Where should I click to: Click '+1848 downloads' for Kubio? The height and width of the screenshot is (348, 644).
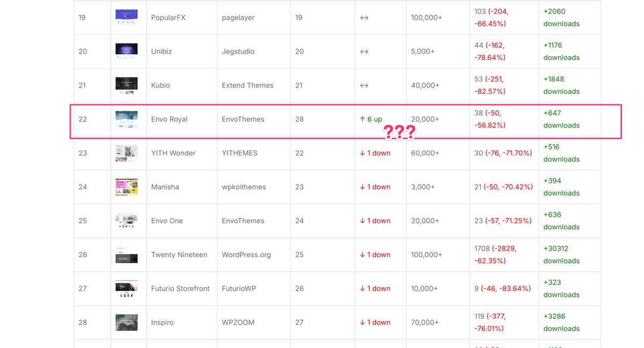tap(561, 85)
